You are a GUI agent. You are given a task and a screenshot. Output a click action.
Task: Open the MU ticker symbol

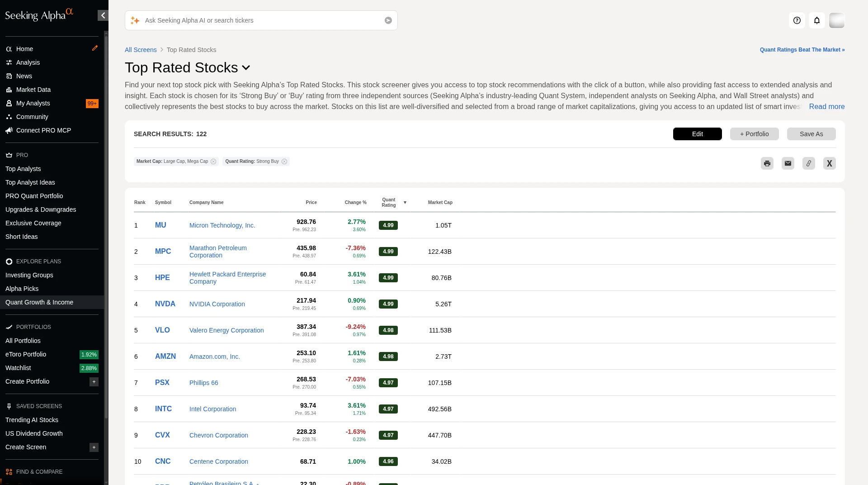coord(160,225)
